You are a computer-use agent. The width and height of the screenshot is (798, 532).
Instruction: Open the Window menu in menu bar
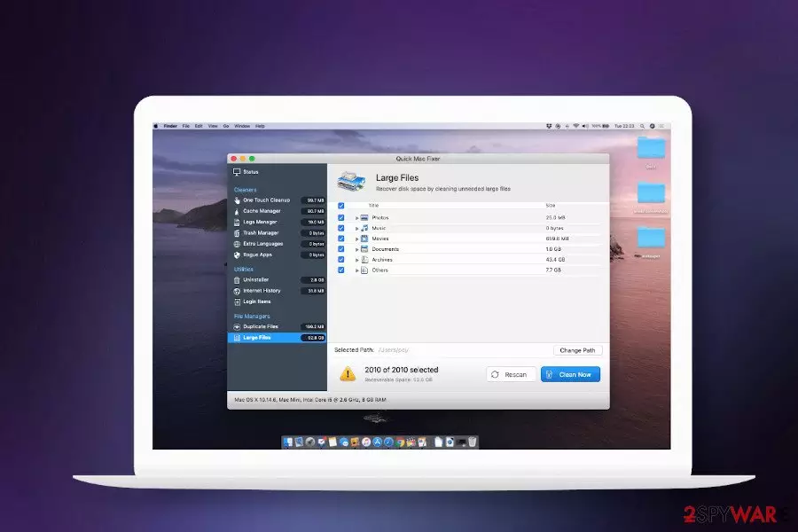click(x=242, y=126)
